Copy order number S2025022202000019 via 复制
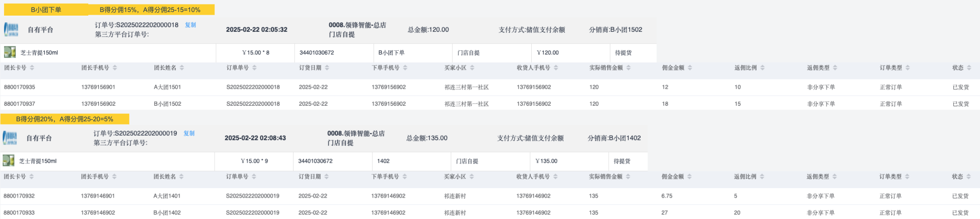 pos(189,133)
